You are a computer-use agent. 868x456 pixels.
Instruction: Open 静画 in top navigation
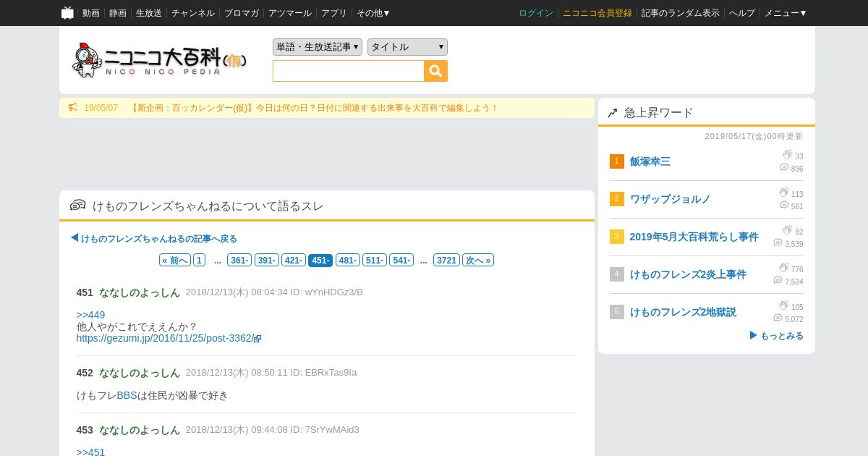point(118,13)
